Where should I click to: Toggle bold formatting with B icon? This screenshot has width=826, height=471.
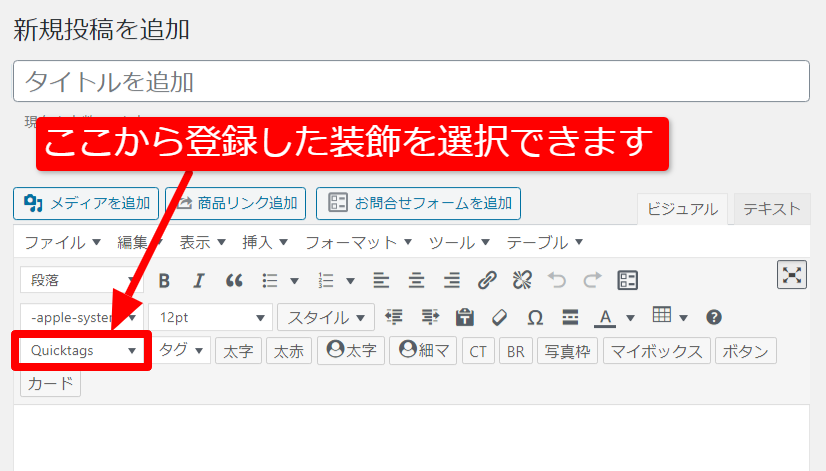coord(164,280)
